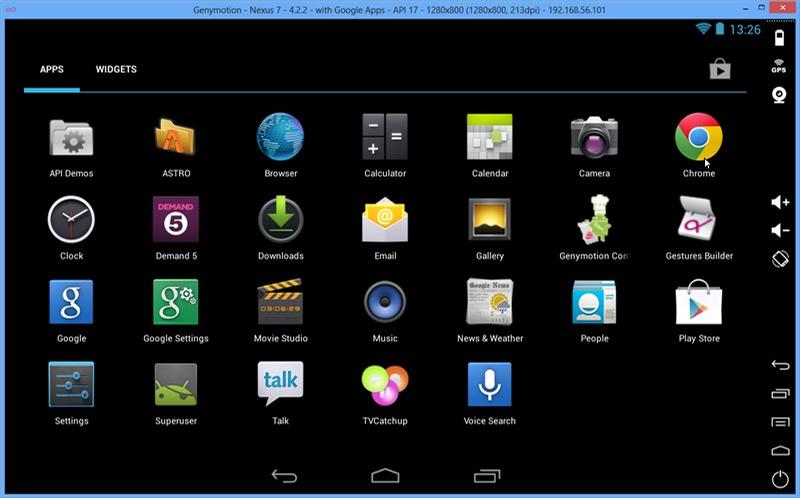Open the Voice Search app

tap(489, 385)
